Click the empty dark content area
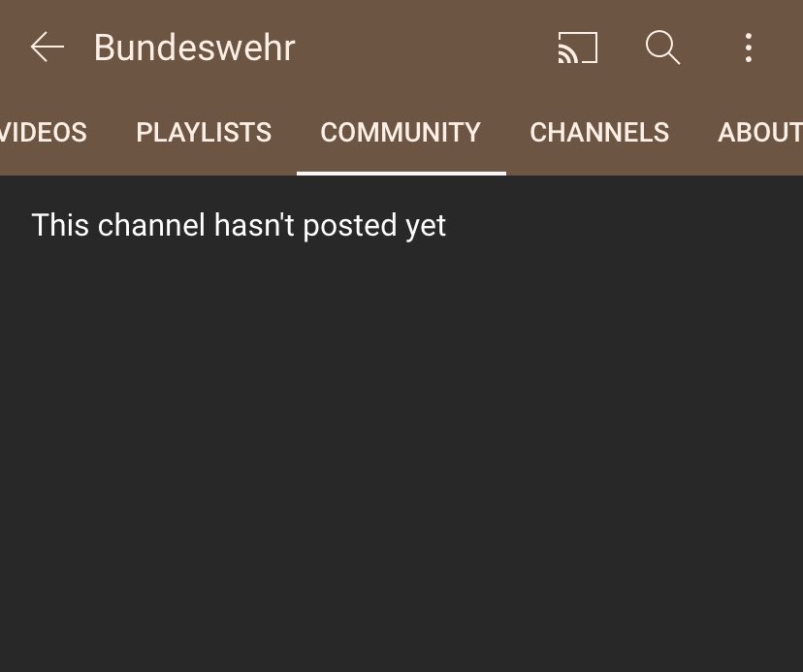 pos(401,440)
